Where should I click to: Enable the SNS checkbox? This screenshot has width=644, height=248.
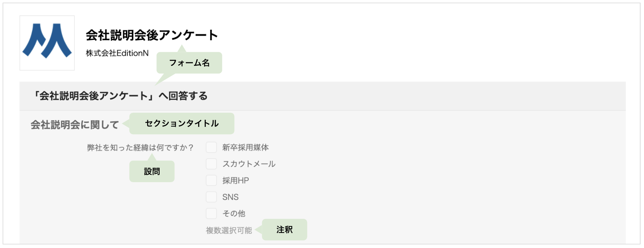211,197
